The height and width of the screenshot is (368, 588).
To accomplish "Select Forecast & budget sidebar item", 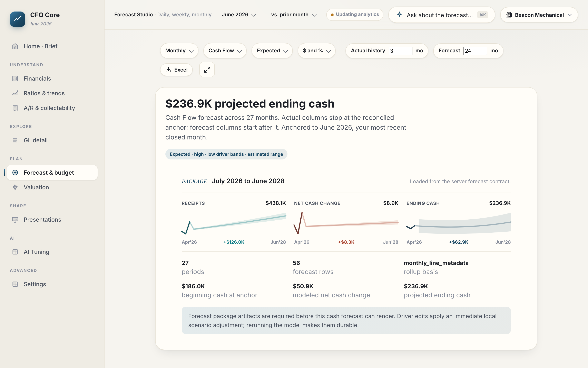I will [x=52, y=173].
